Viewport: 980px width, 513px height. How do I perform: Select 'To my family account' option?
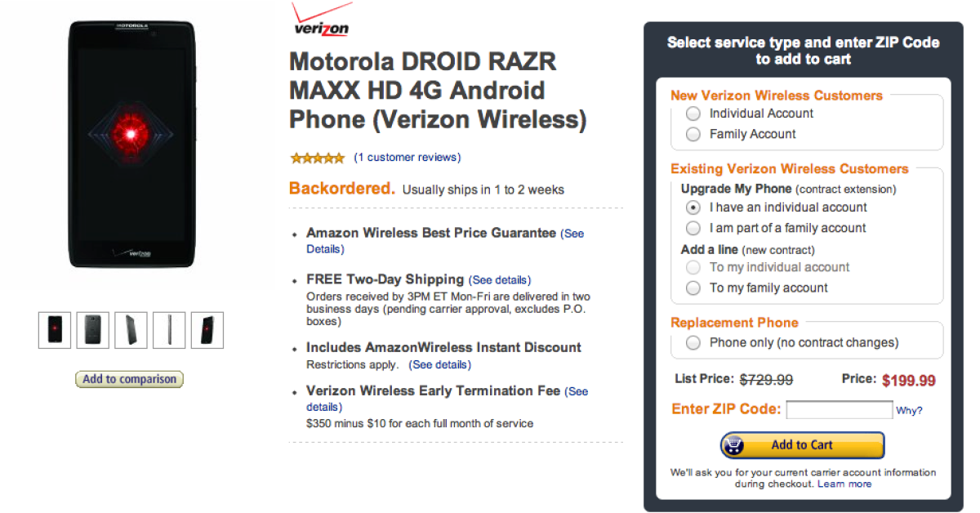(693, 288)
